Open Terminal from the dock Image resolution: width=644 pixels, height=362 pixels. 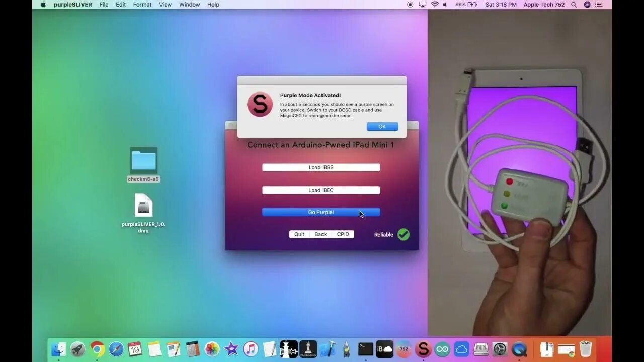click(x=366, y=348)
